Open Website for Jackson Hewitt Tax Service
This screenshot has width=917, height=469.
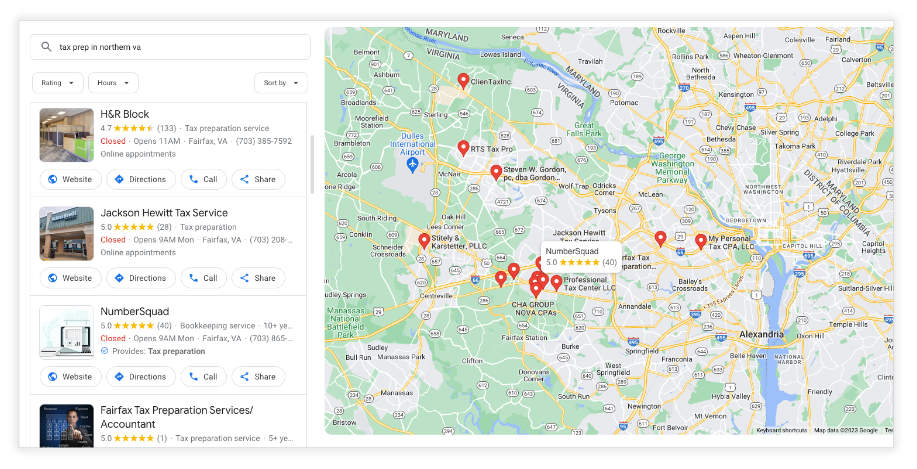pyautogui.click(x=70, y=278)
